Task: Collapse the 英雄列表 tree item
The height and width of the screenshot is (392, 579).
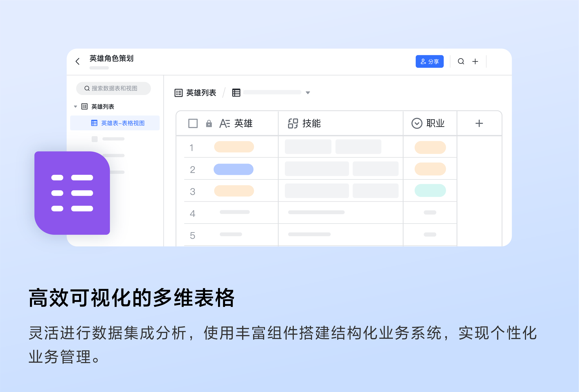Action: (x=75, y=106)
